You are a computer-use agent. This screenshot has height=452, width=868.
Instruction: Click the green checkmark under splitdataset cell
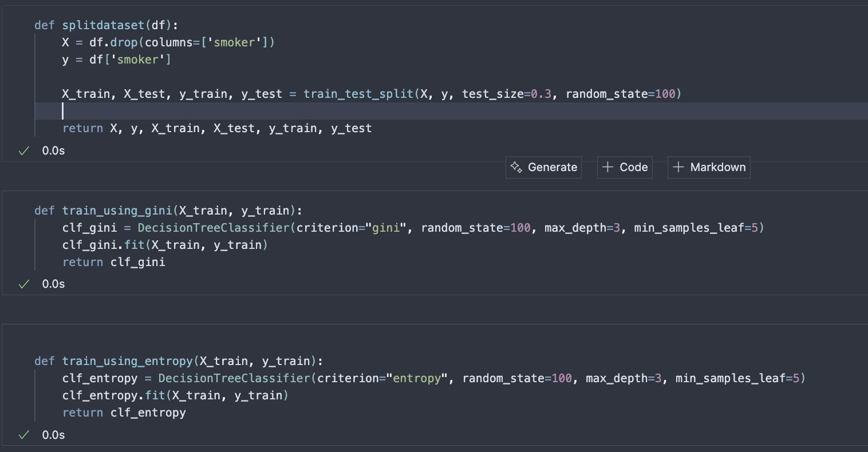click(x=24, y=150)
